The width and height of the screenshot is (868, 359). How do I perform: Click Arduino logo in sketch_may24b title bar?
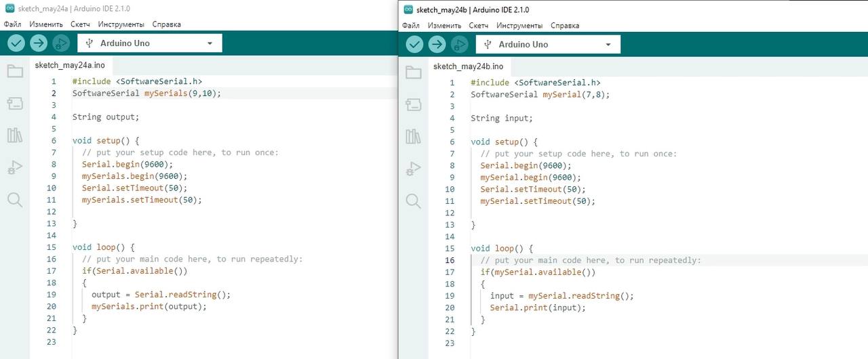click(x=408, y=9)
